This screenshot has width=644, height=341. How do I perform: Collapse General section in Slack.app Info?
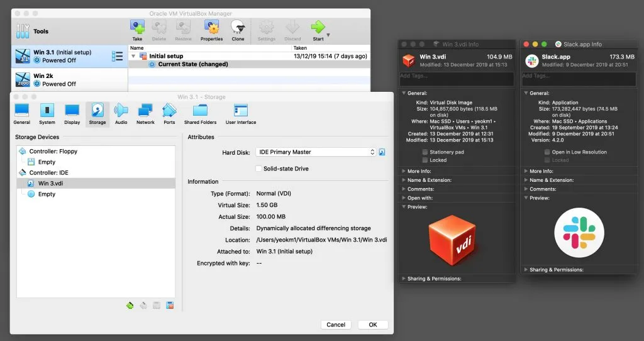(526, 93)
